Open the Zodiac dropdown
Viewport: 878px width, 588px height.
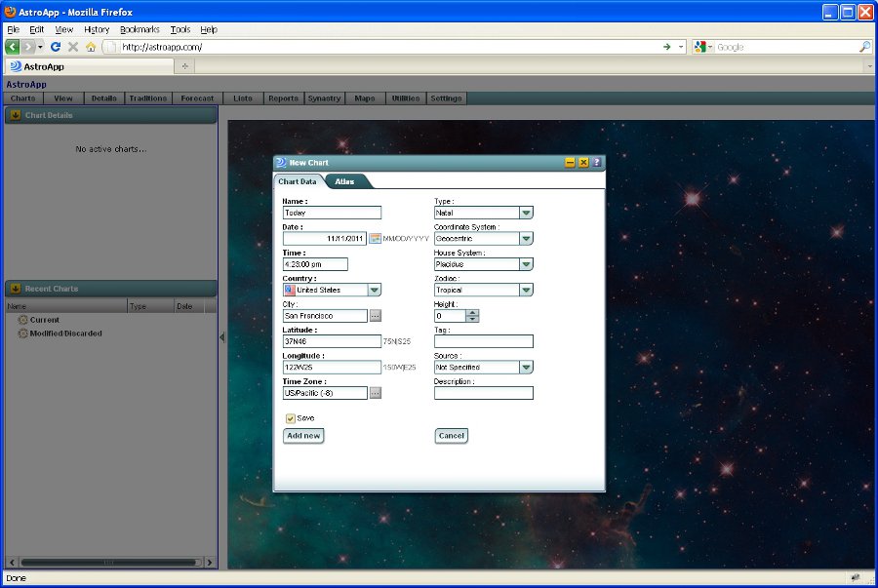526,290
